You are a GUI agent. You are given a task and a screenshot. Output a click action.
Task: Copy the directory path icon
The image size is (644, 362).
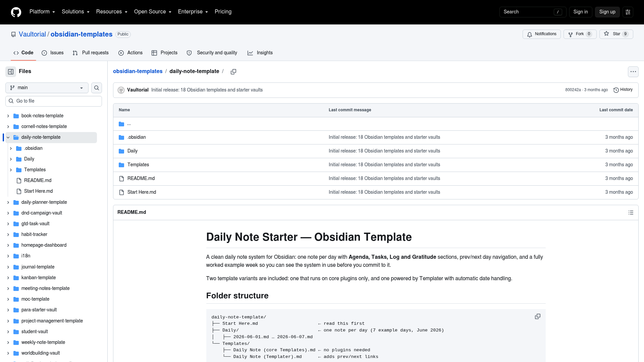point(233,71)
